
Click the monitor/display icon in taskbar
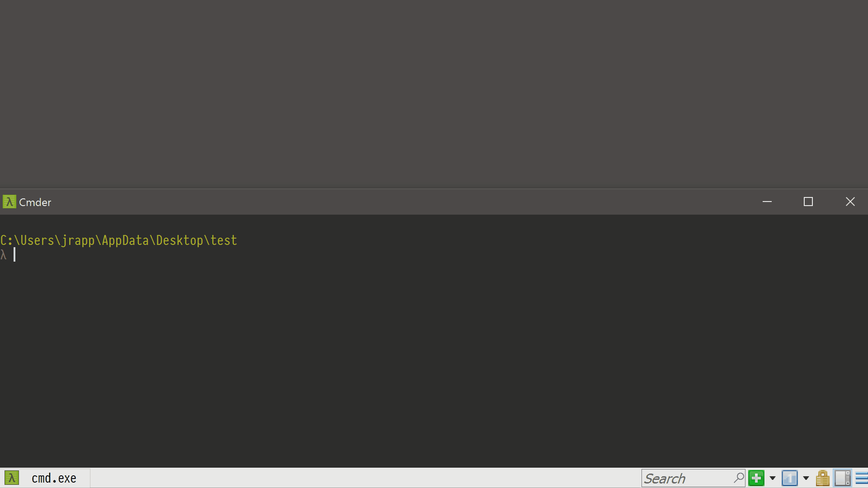(843, 478)
